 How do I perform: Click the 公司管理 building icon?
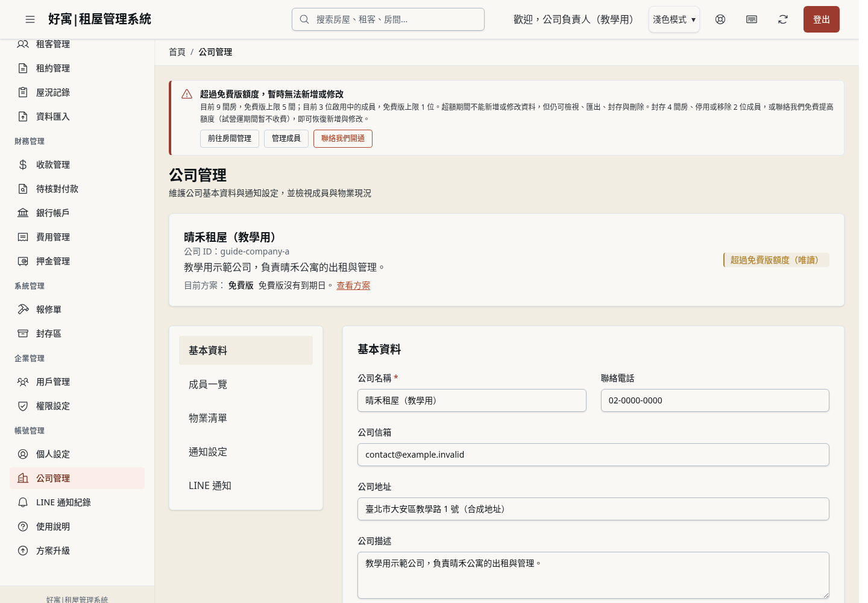coord(23,478)
